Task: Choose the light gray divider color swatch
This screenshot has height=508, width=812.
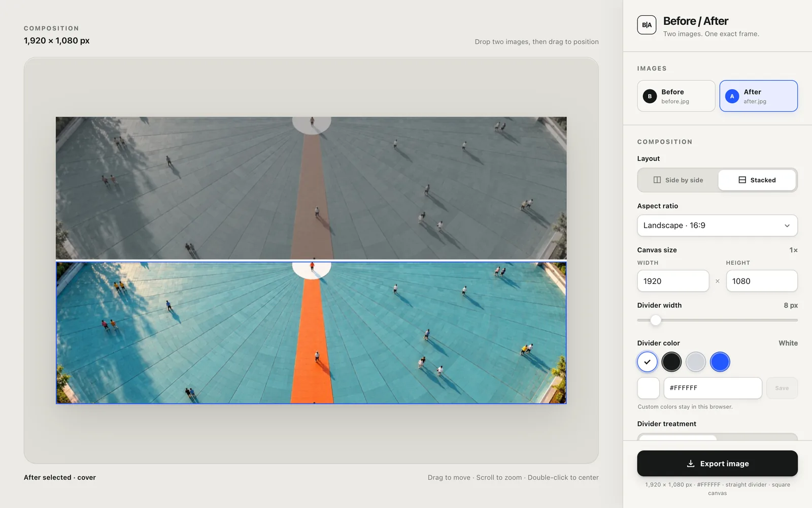Action: point(696,362)
